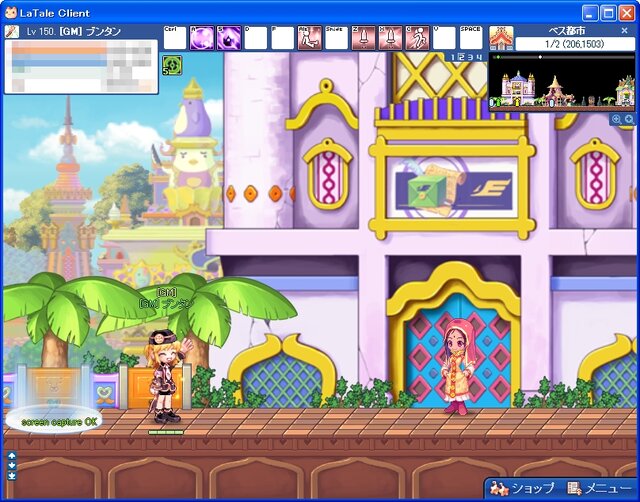Click the blue diamond-patterned door
Image resolution: width=640 pixels, height=502 pixels.
coord(457,351)
